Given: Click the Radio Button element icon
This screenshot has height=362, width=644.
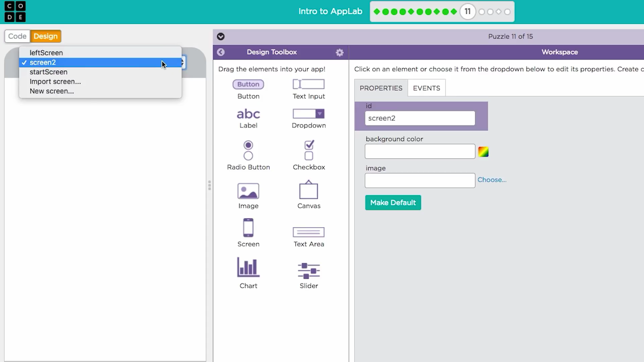Looking at the screenshot, I should [x=248, y=150].
